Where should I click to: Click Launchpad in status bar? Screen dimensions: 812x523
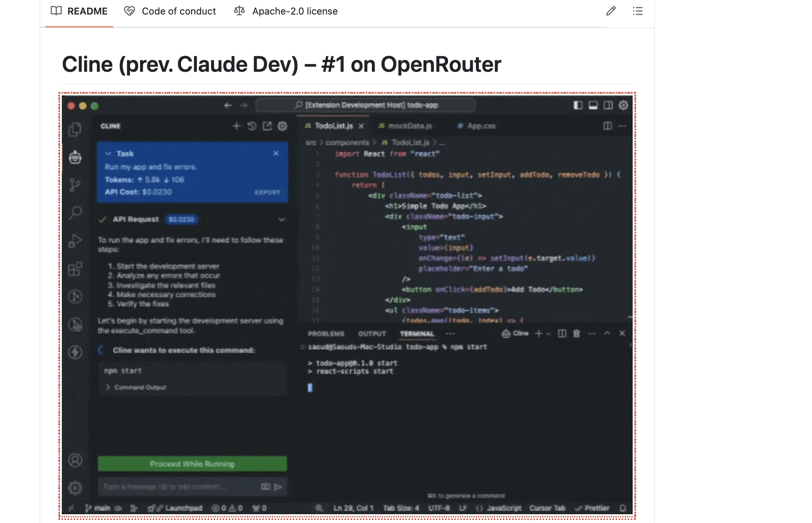point(175,508)
